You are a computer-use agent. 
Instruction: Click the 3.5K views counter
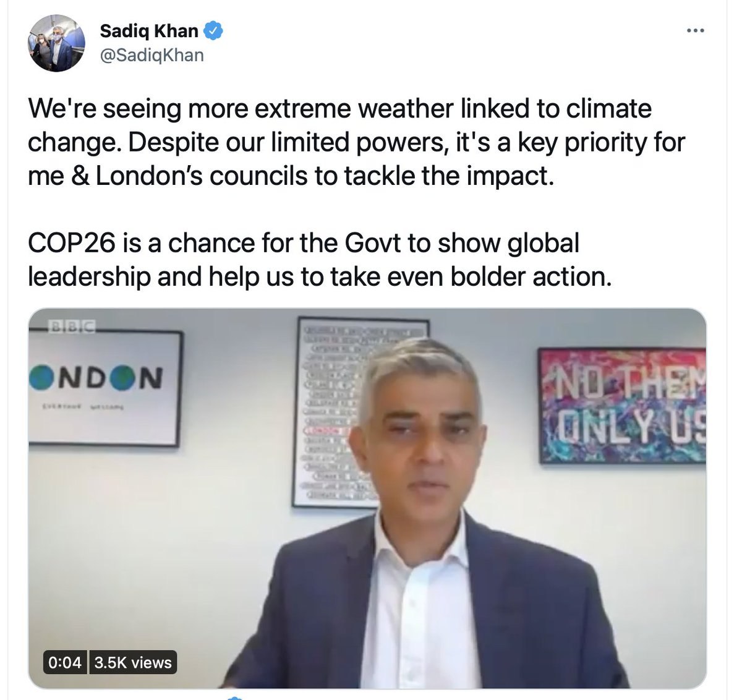point(133,662)
